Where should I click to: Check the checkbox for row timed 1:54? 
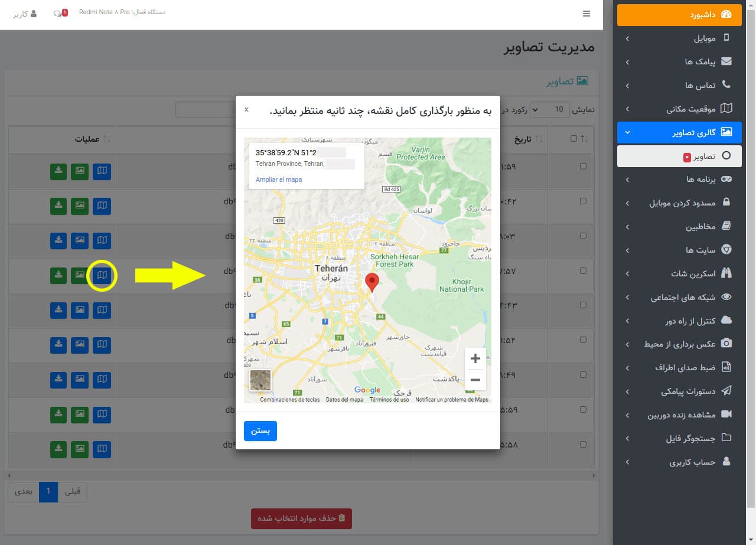(x=583, y=340)
